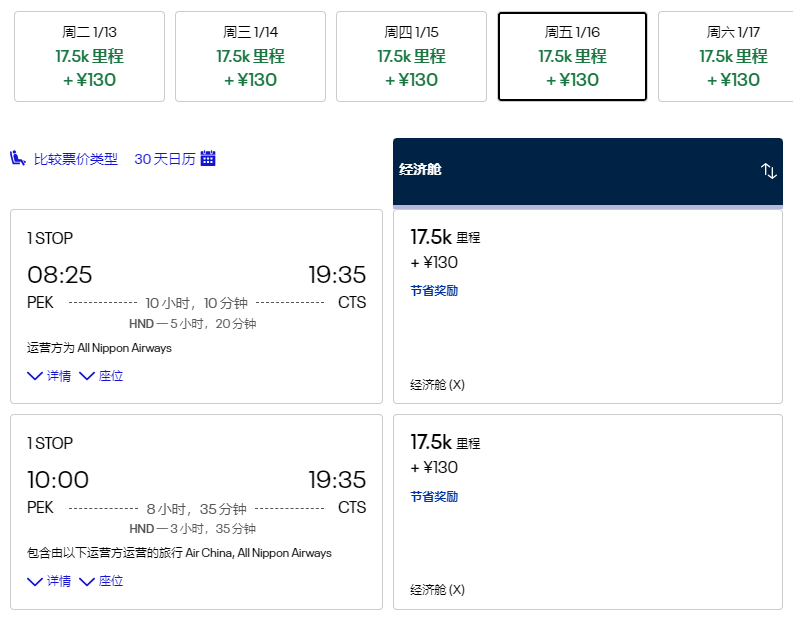
Task: Open the 比较票价类型 link
Action: (x=75, y=158)
